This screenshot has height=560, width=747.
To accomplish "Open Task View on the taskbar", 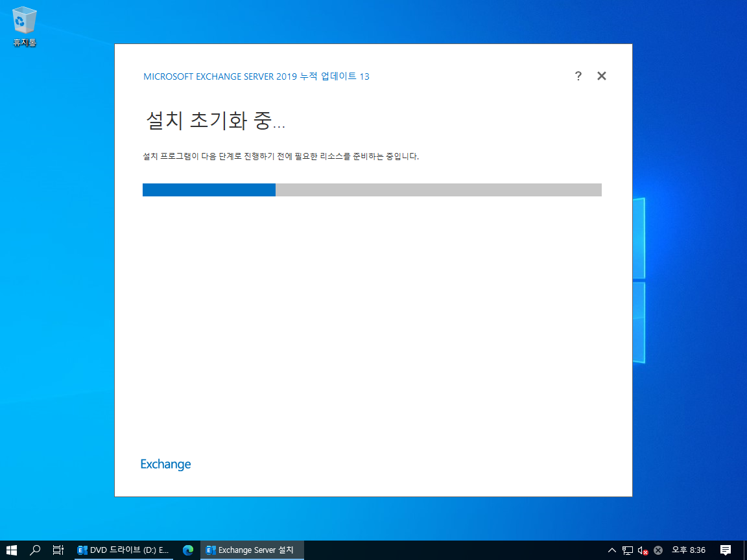I will pyautogui.click(x=58, y=550).
